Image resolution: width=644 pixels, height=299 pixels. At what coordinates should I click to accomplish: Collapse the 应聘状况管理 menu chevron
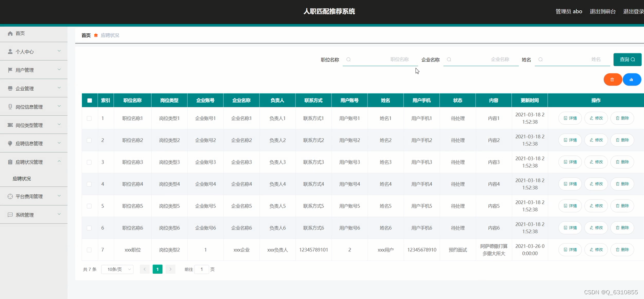coord(59,161)
